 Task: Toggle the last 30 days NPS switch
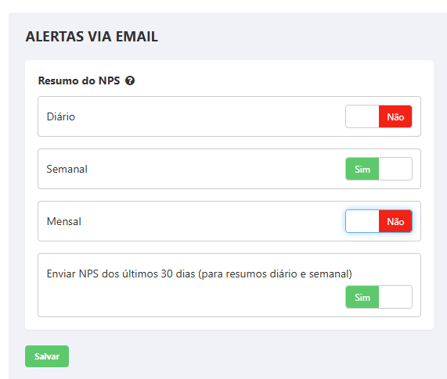coord(379,297)
